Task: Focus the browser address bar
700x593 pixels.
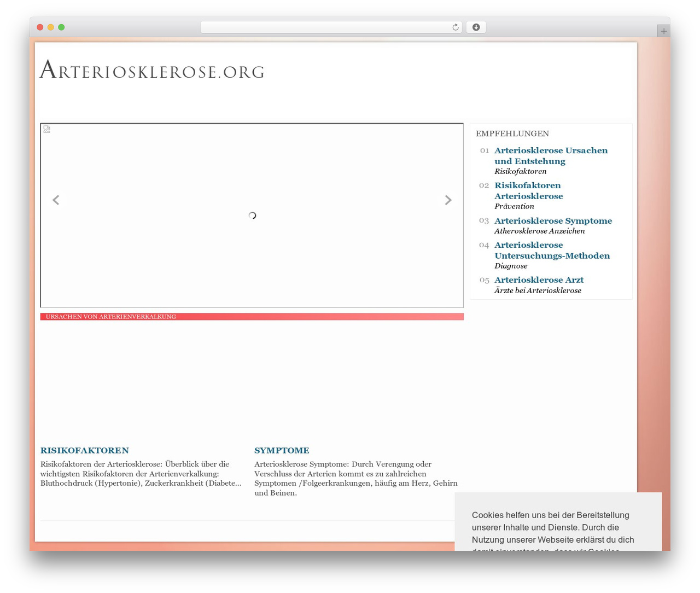Action: tap(331, 27)
